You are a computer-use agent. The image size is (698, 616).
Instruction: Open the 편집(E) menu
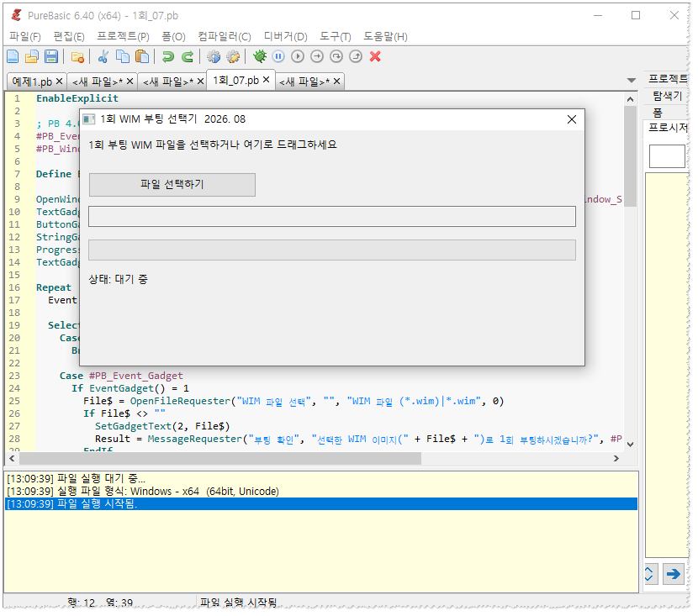click(x=69, y=36)
